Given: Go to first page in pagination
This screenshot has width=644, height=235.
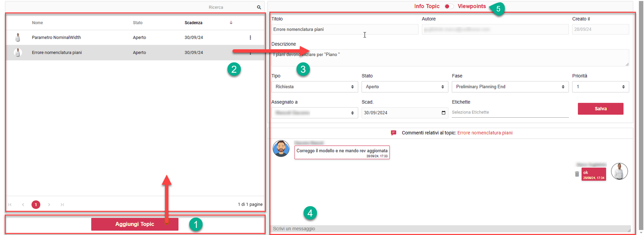Looking at the screenshot, I should [x=10, y=204].
